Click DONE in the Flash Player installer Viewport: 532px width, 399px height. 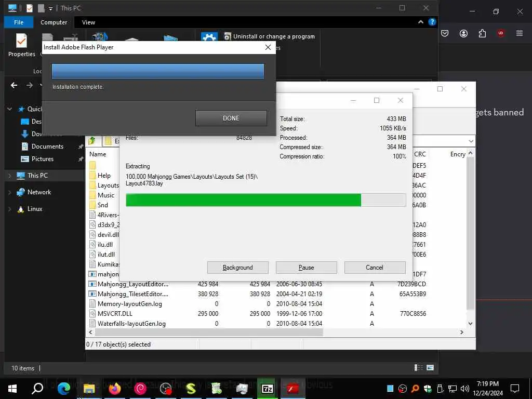point(231,118)
